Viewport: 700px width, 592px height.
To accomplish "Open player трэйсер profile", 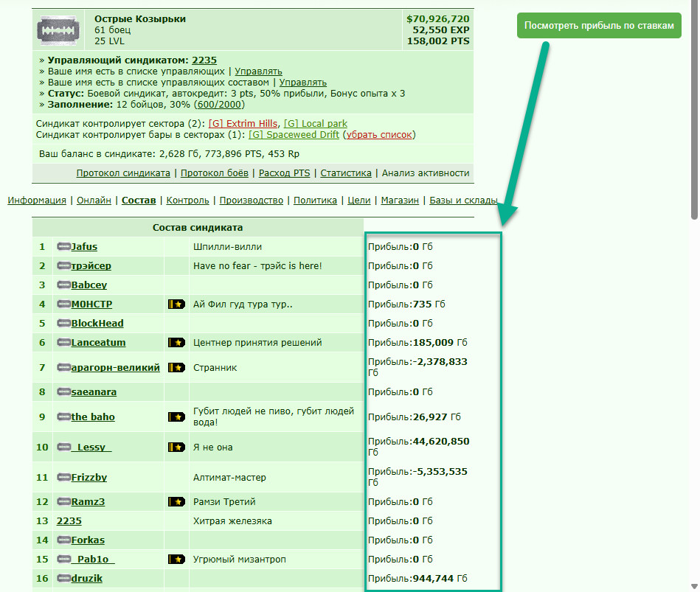I will 91,266.
